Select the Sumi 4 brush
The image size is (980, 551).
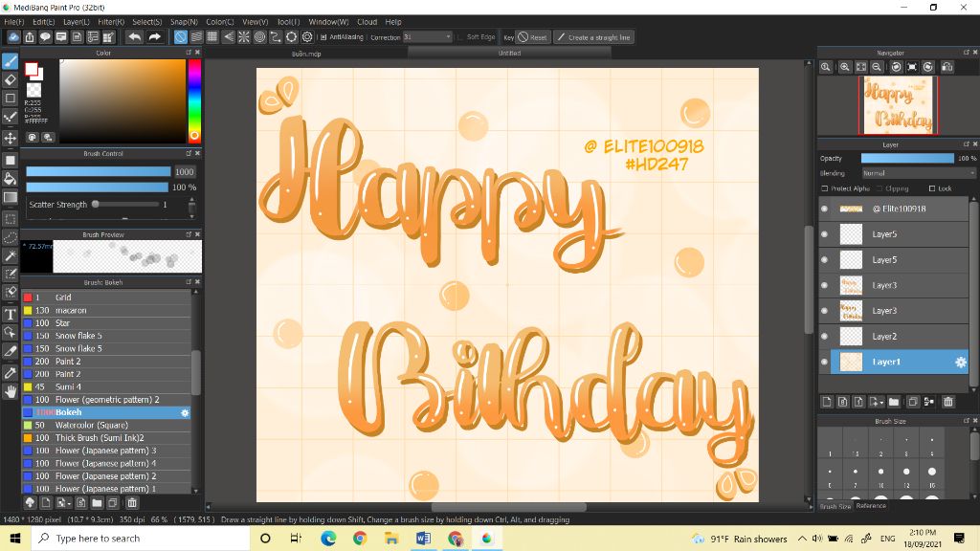click(106, 387)
